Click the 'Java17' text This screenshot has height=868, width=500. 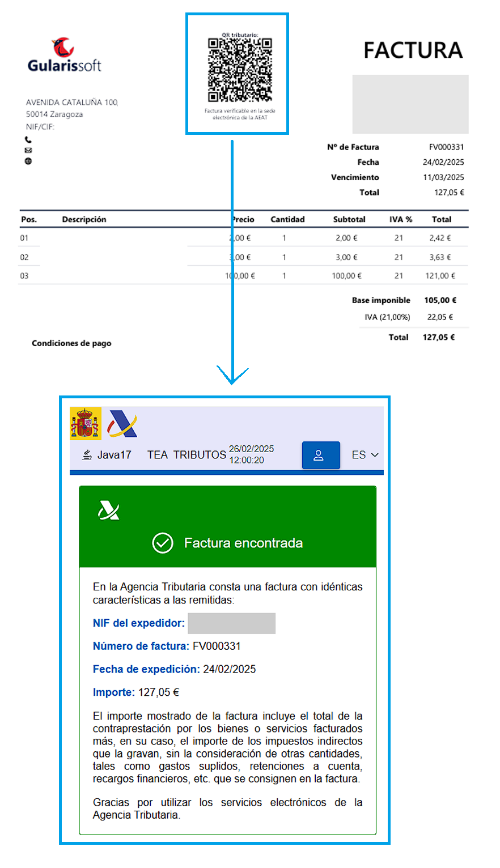[114, 454]
